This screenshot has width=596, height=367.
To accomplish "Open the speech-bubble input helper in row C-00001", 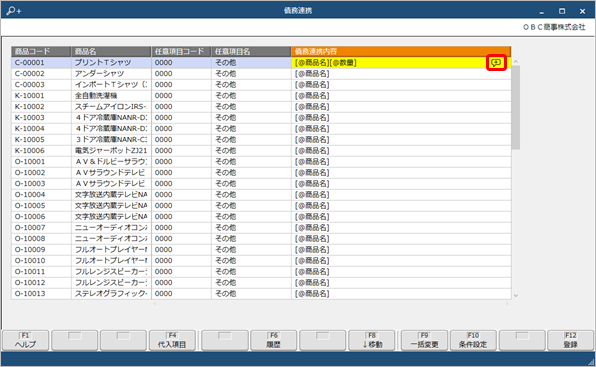I will pos(496,63).
